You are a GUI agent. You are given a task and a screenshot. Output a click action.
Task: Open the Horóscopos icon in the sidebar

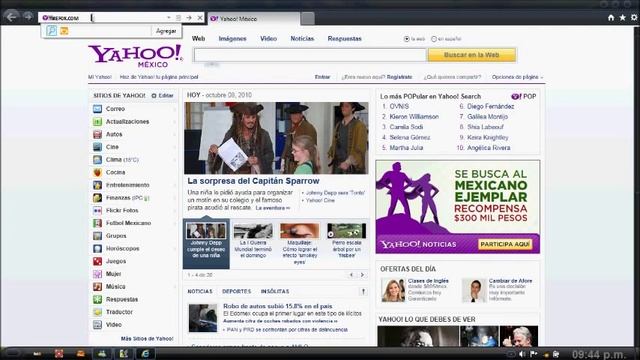point(97,249)
